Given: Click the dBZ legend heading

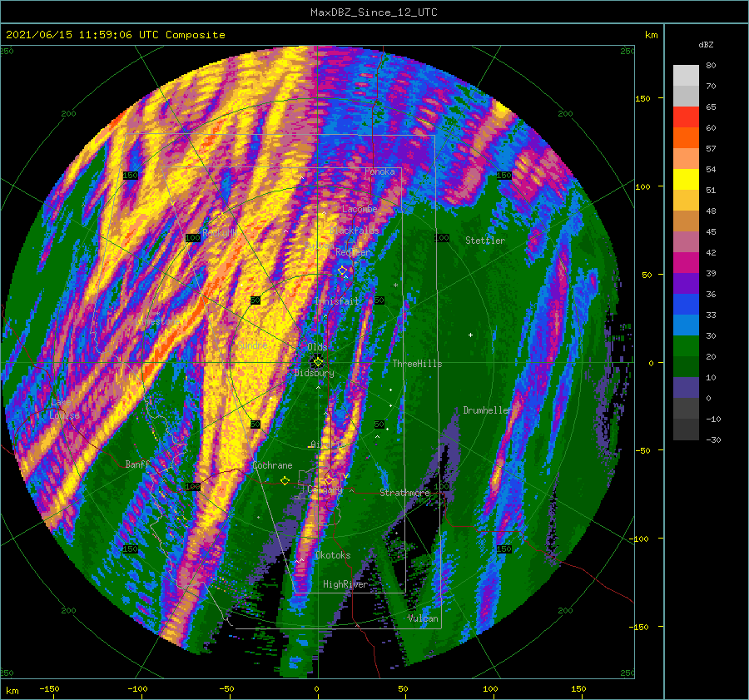Looking at the screenshot, I should 706,44.
